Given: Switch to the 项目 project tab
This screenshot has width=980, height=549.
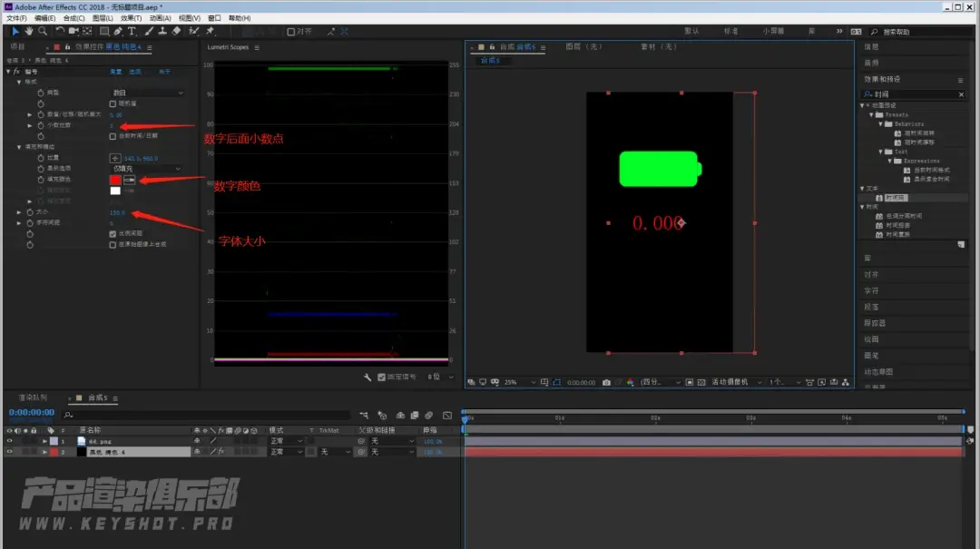Looking at the screenshot, I should [17, 47].
